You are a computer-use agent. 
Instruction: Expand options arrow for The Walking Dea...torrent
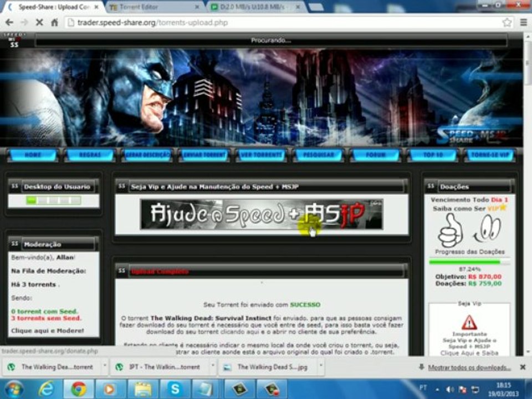(105, 366)
